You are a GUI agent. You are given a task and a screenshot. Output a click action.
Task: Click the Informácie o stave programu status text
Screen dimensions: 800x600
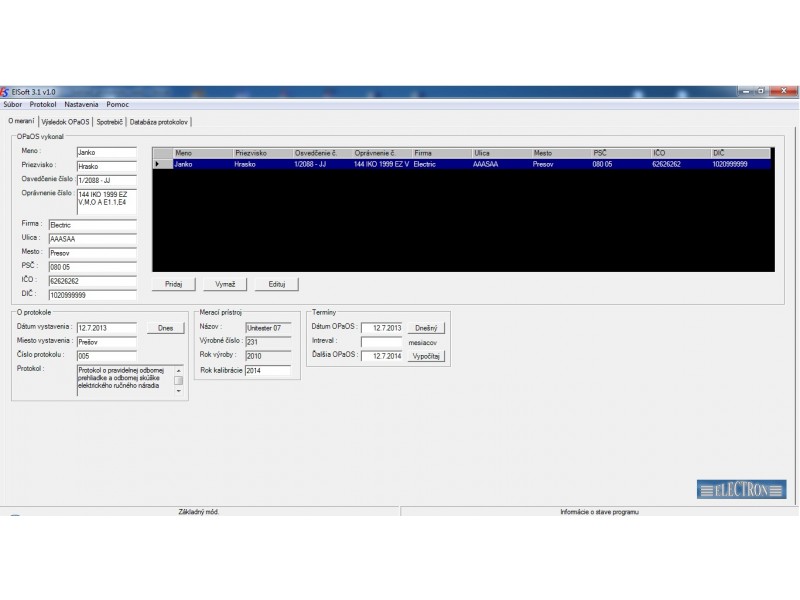pyautogui.click(x=599, y=512)
